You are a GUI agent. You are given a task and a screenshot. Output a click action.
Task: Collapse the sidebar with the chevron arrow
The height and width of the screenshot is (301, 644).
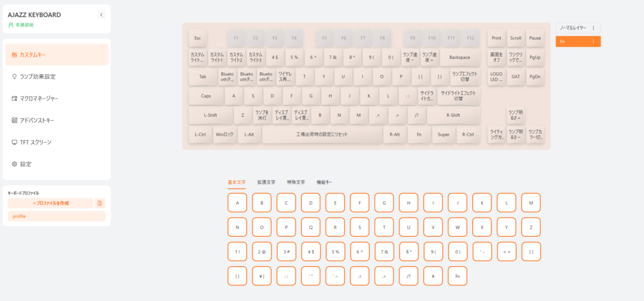tap(101, 14)
